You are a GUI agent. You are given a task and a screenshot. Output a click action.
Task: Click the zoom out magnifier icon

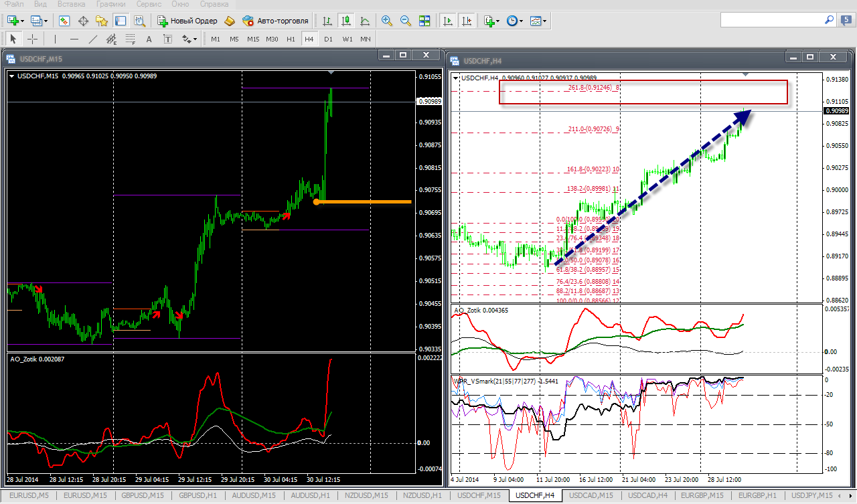click(405, 21)
